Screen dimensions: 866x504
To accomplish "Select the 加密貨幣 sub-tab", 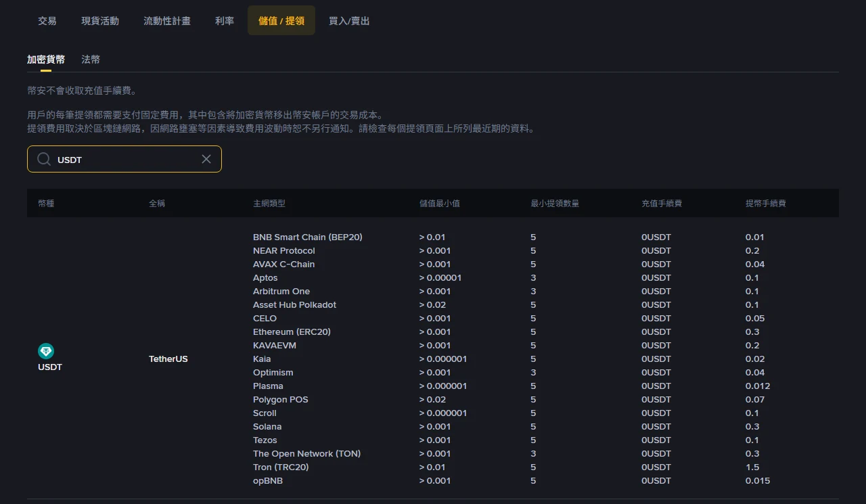I will [x=46, y=60].
